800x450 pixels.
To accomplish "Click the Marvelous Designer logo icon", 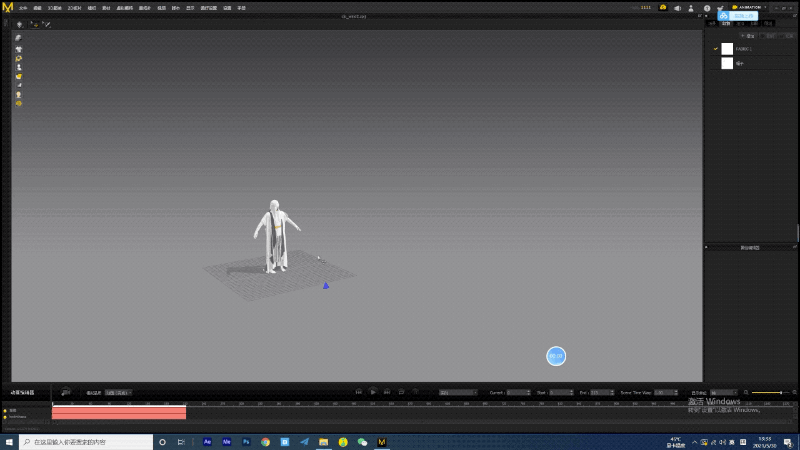I will (x=8, y=8).
